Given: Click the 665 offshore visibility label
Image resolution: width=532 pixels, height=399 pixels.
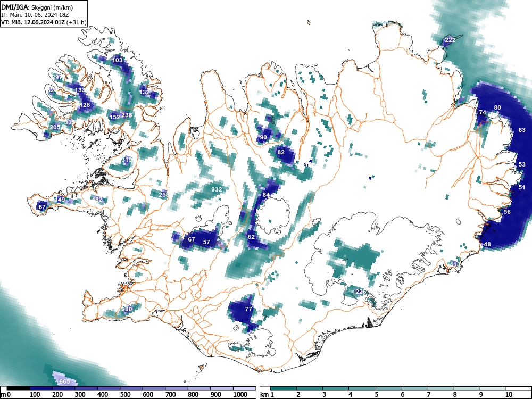Looking at the screenshot, I should pyautogui.click(x=64, y=381).
